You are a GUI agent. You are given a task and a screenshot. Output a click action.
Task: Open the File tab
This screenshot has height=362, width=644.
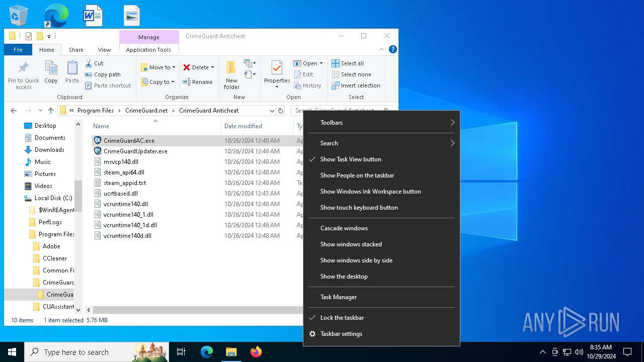click(x=18, y=50)
